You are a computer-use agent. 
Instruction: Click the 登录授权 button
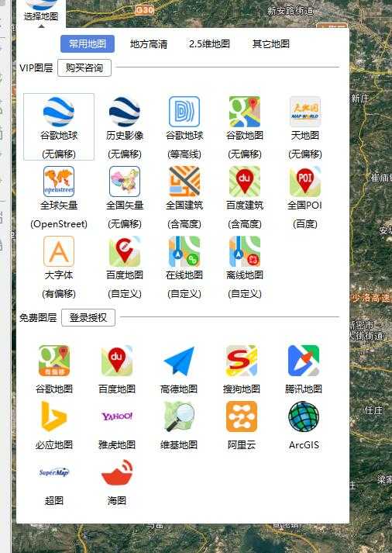[x=88, y=317]
